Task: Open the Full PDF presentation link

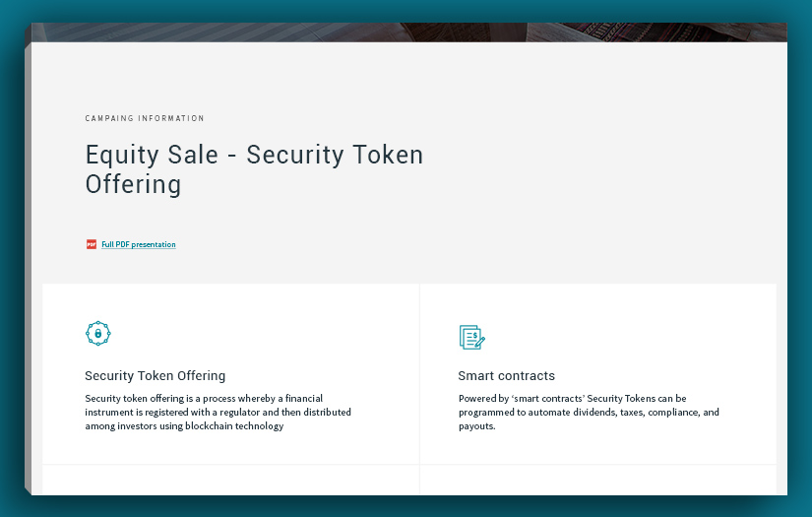Action: (139, 244)
